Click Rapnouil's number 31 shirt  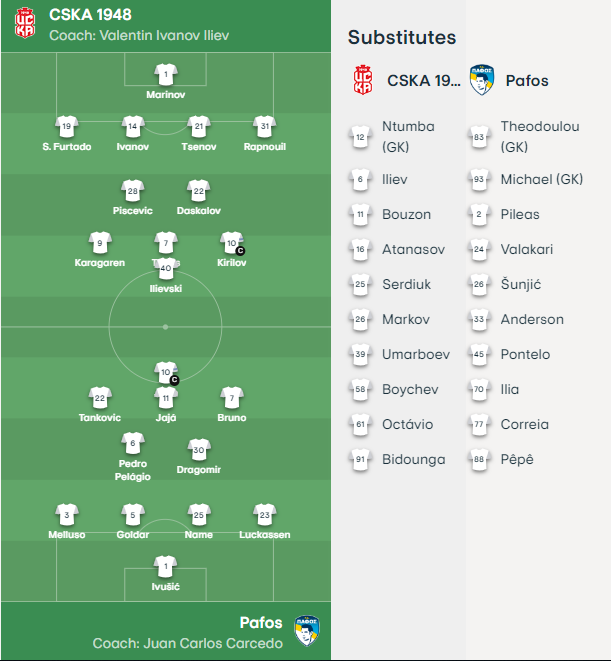[x=265, y=126]
